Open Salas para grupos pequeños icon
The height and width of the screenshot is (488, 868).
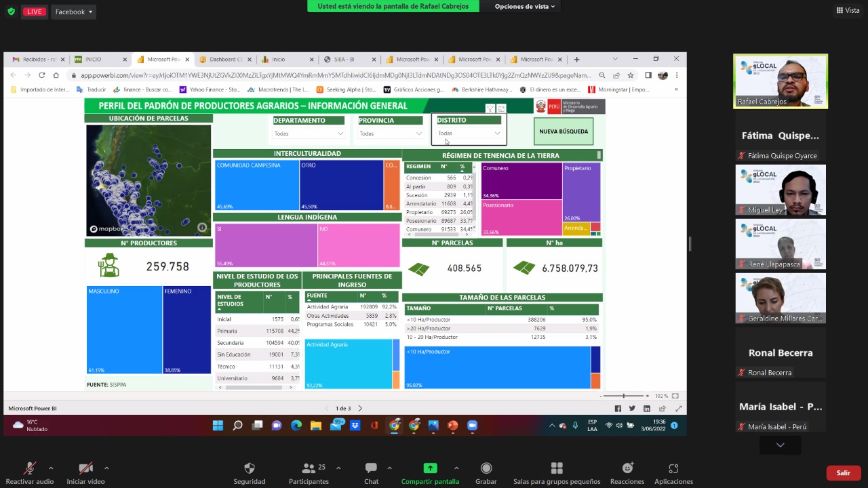(557, 468)
